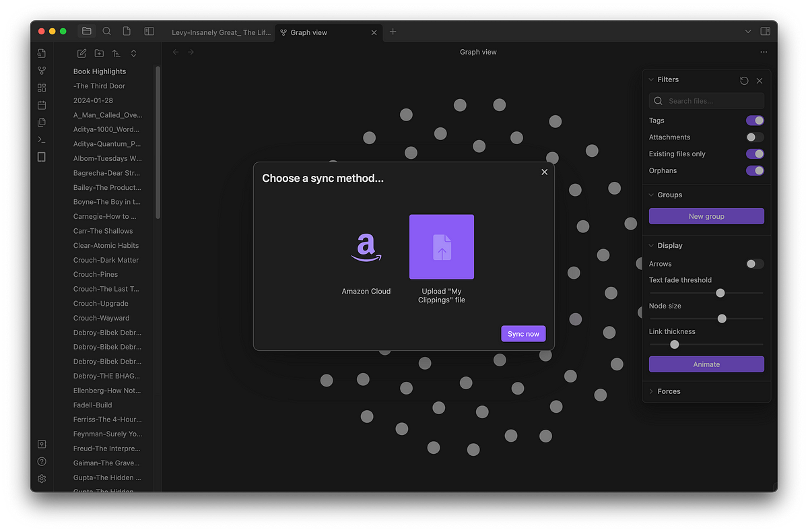Turn off Tags filter toggle
808x532 pixels.
tap(755, 121)
